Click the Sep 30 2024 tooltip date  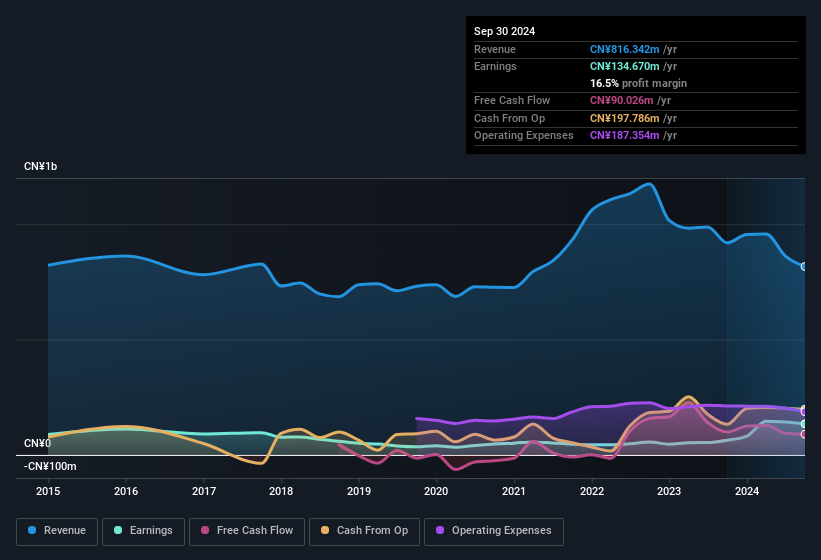pos(504,31)
